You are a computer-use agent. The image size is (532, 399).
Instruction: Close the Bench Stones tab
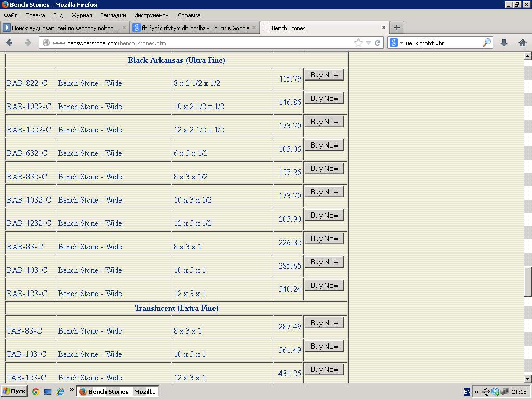384,28
